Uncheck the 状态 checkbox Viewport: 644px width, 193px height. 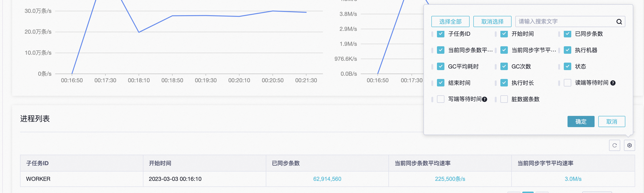(567, 66)
